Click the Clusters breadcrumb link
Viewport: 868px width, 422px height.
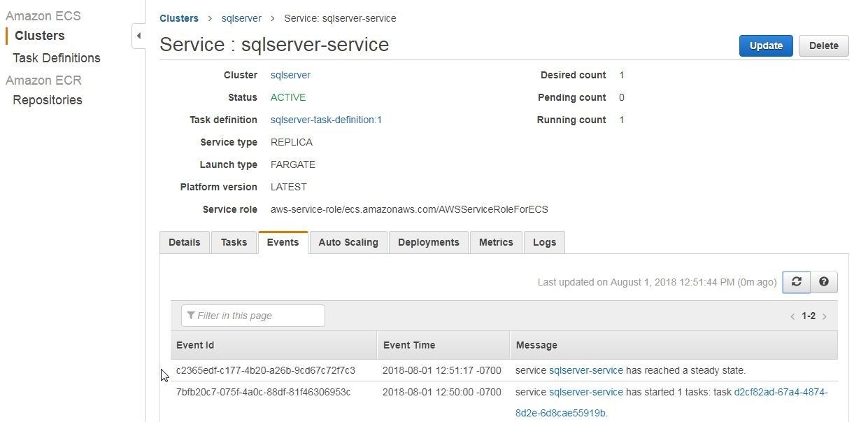point(179,18)
